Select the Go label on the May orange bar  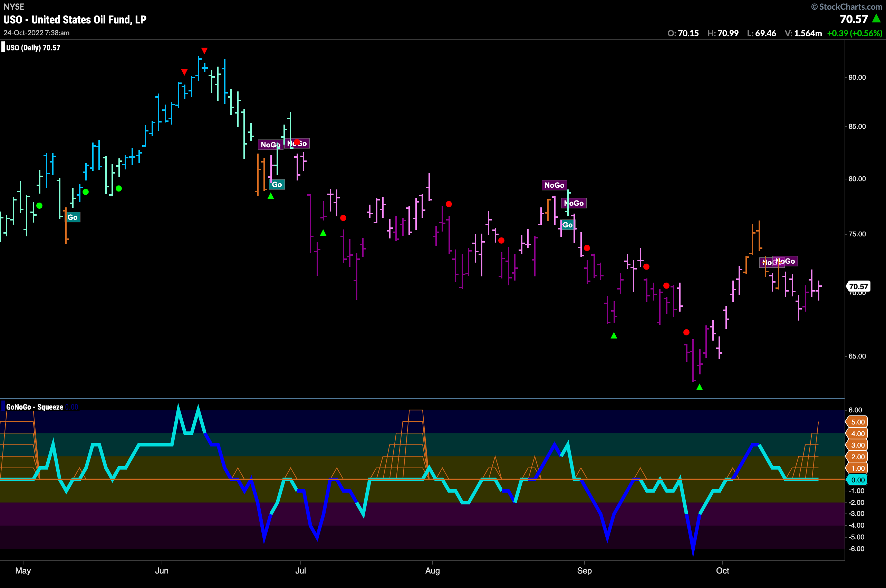point(73,217)
